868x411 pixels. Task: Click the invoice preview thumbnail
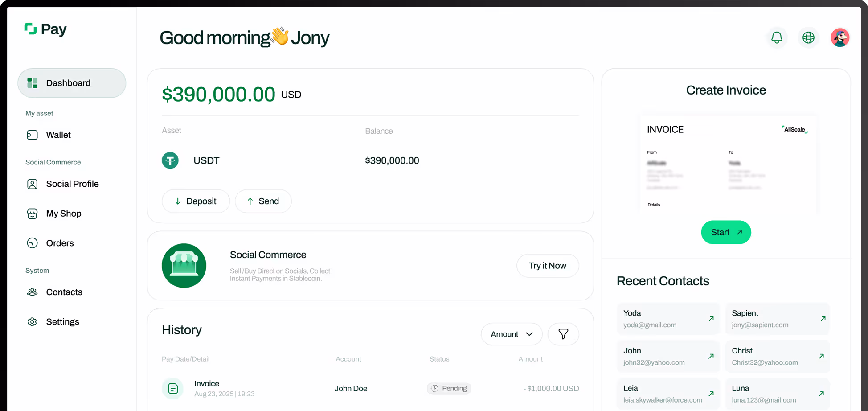click(x=728, y=165)
